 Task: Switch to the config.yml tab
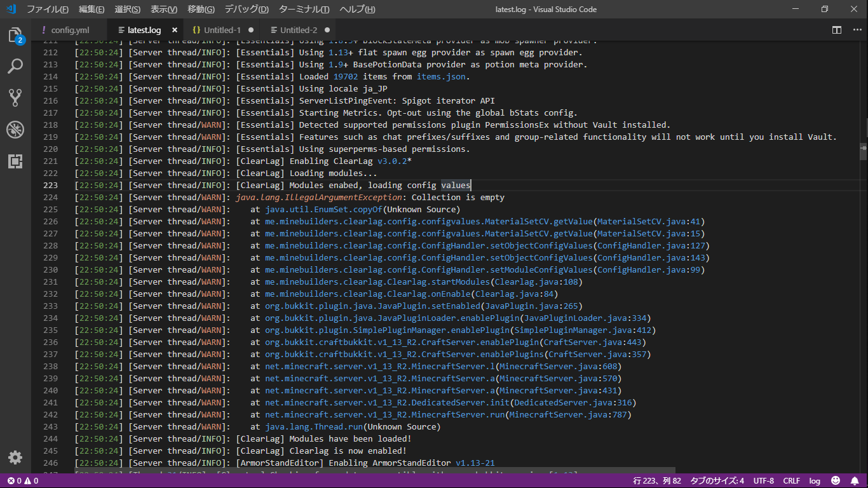click(71, 30)
